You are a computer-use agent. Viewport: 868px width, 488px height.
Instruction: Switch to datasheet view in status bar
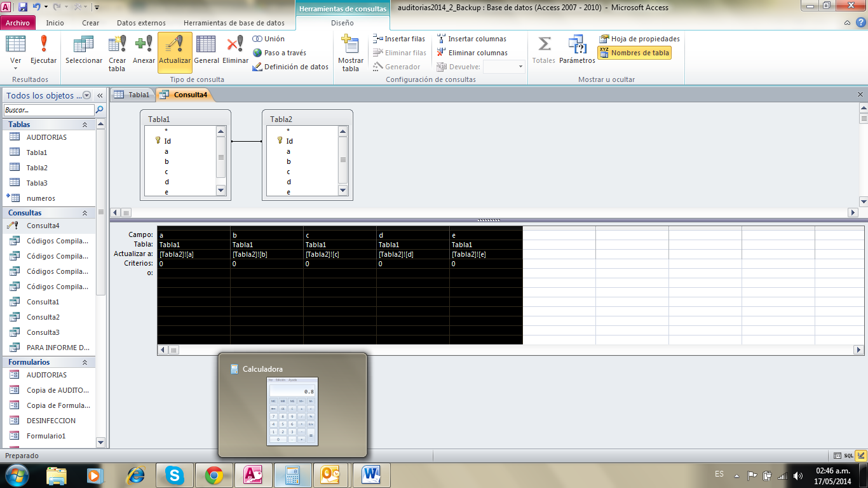pyautogui.click(x=837, y=456)
